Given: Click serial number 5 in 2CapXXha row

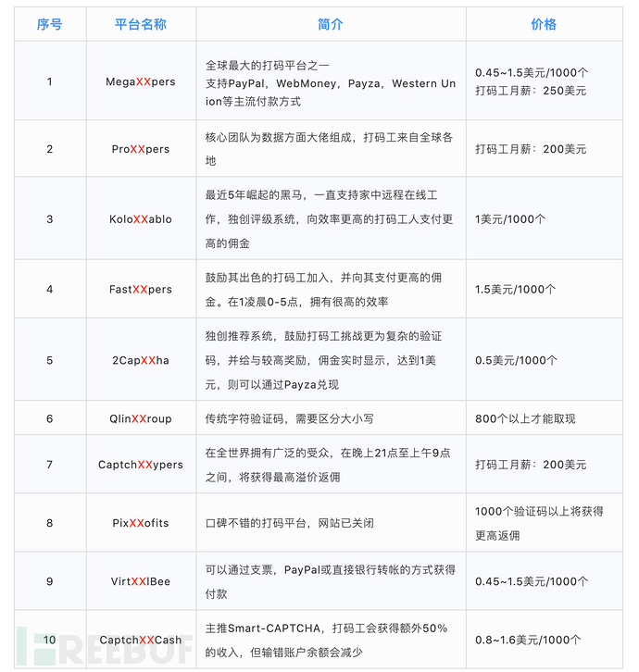Looking at the screenshot, I should [x=50, y=360].
